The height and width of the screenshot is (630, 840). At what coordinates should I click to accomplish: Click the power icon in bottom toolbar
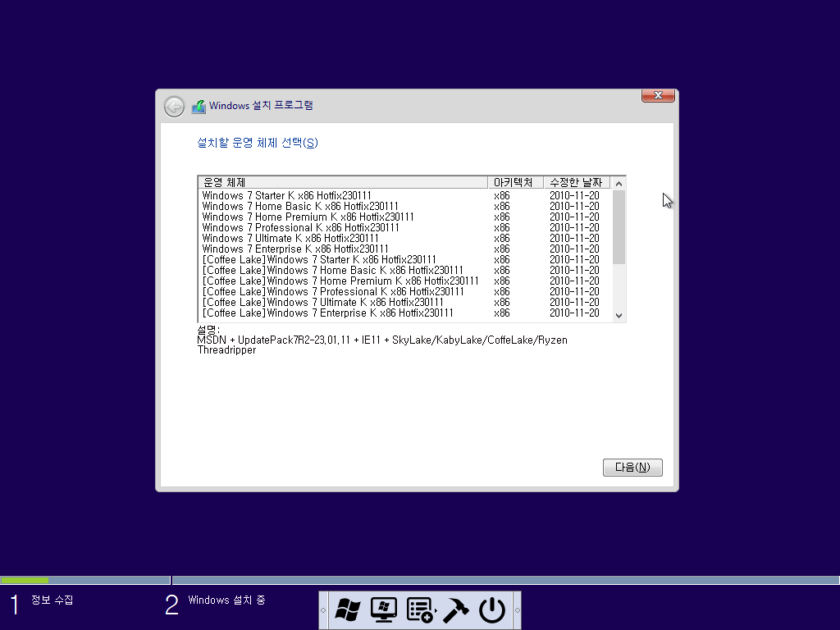point(492,610)
